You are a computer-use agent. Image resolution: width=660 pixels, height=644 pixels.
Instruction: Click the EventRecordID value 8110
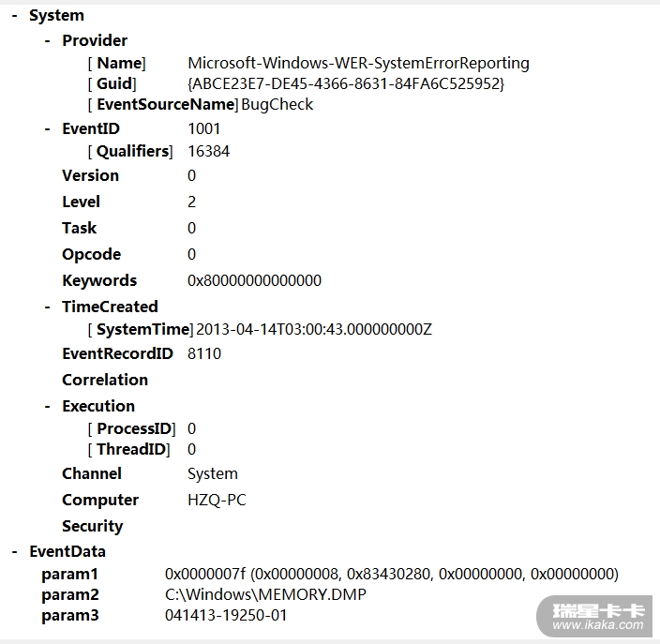pyautogui.click(x=204, y=353)
